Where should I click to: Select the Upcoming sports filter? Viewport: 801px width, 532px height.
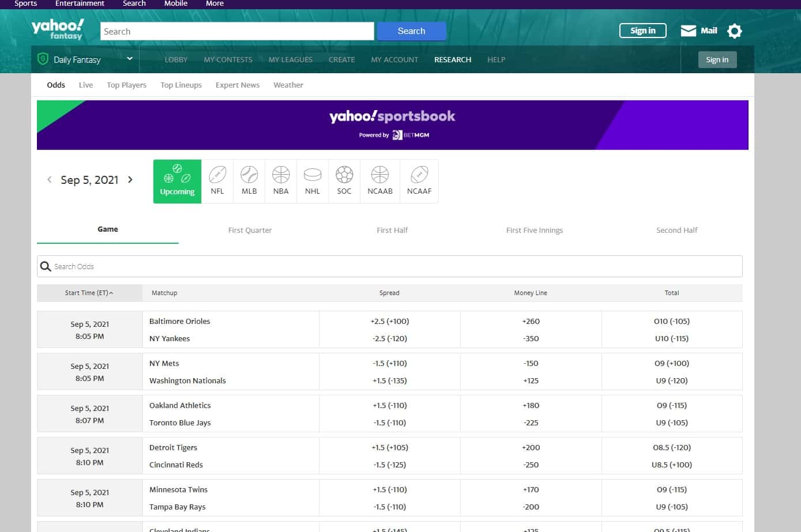pos(177,182)
